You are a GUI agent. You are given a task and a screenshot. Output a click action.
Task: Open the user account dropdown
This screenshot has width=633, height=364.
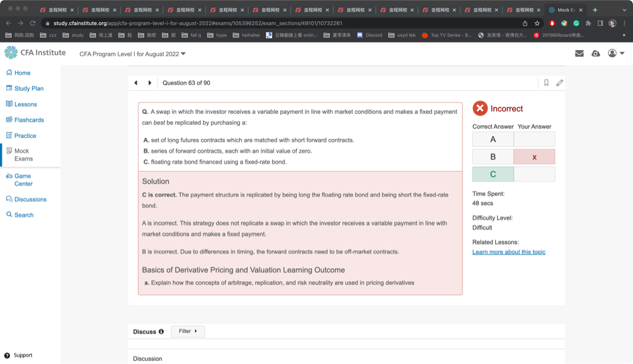(616, 54)
